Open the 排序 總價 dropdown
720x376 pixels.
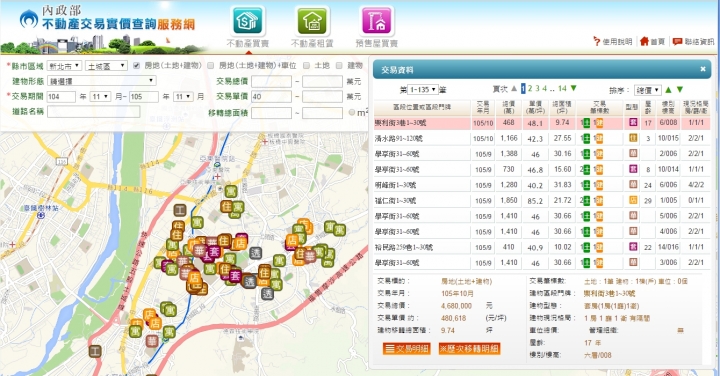(x=647, y=90)
